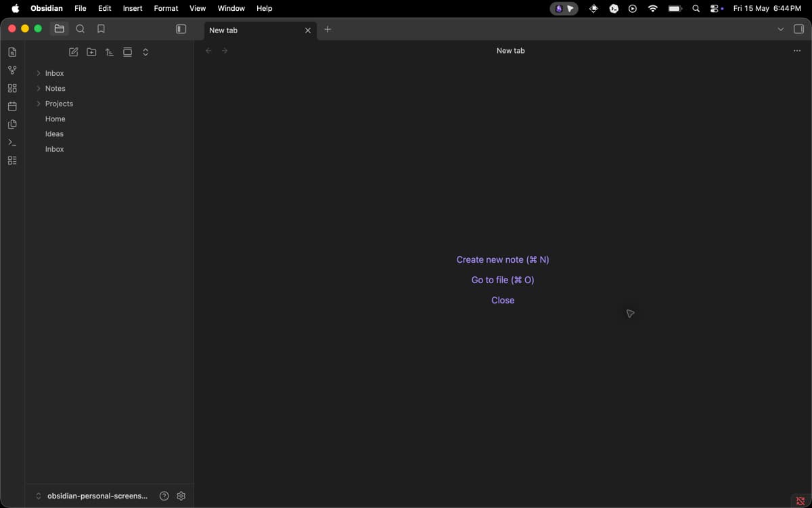Open the Search pane magnifier icon
Image resolution: width=812 pixels, height=508 pixels.
pos(81,29)
